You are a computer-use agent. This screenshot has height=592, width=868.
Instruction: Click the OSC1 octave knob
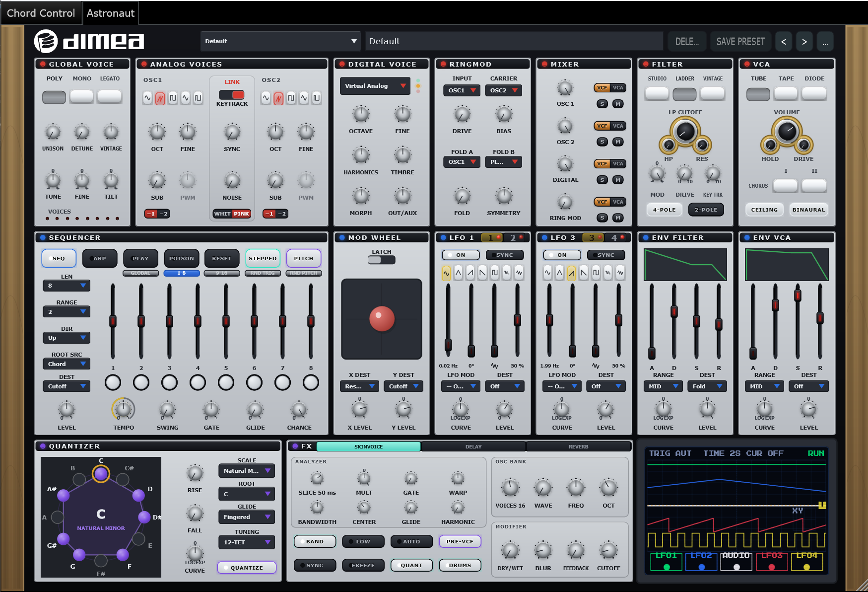(x=157, y=132)
